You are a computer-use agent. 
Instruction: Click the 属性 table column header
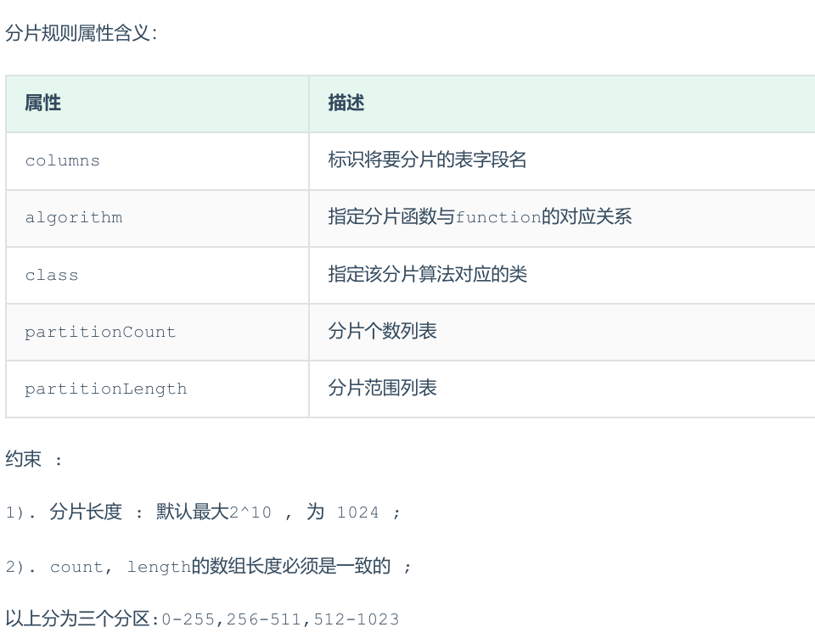click(43, 104)
